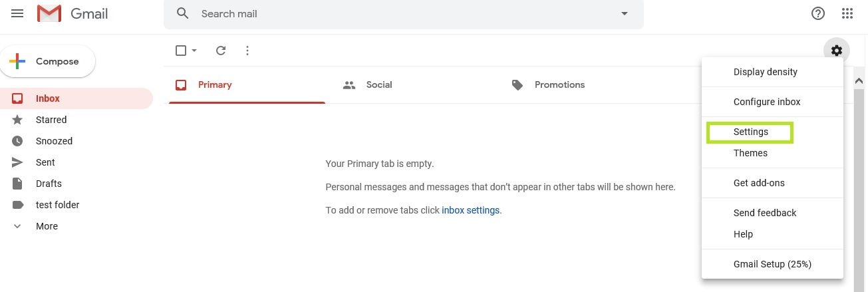Expand the More labels list
The width and height of the screenshot is (868, 292).
pyautogui.click(x=47, y=226)
